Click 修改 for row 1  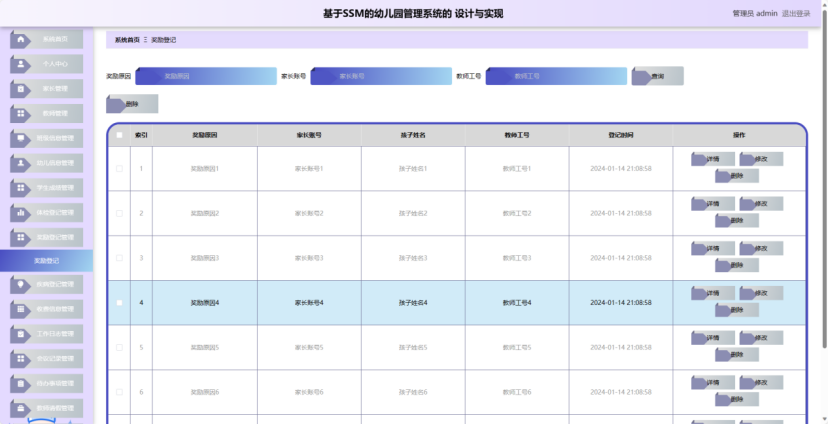[761, 159]
